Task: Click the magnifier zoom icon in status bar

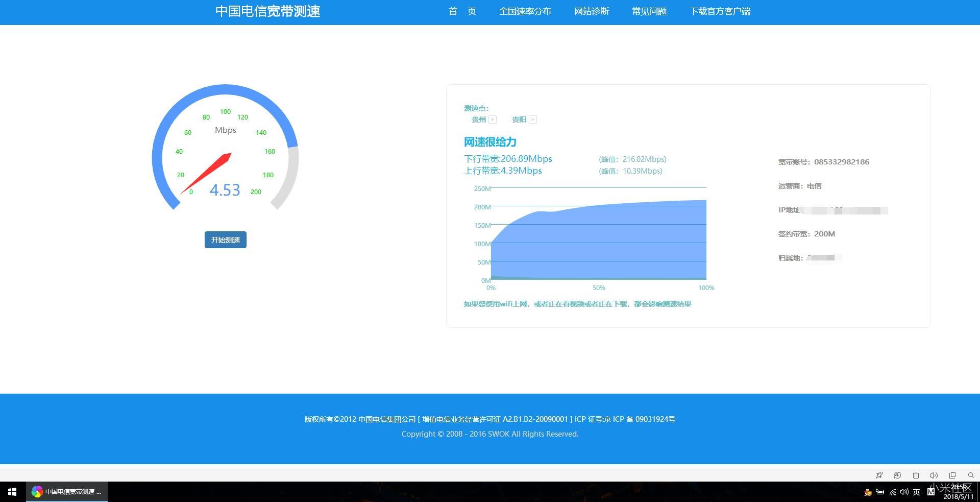Action: (971, 475)
